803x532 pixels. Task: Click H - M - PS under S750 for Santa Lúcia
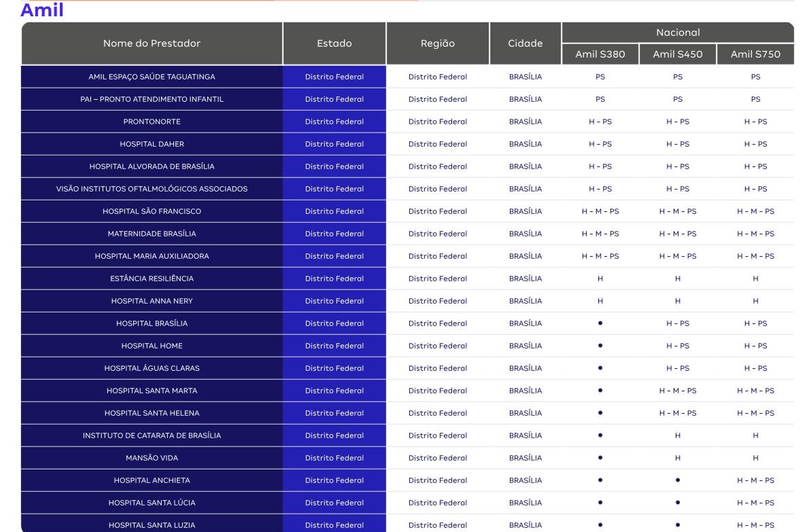[x=755, y=503]
